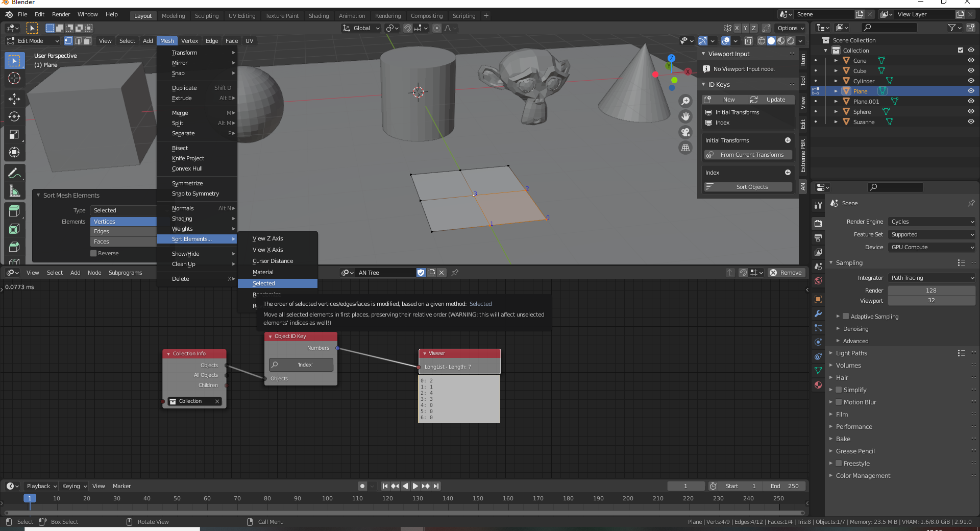Pin the AN Tree node editor

[x=455, y=273]
